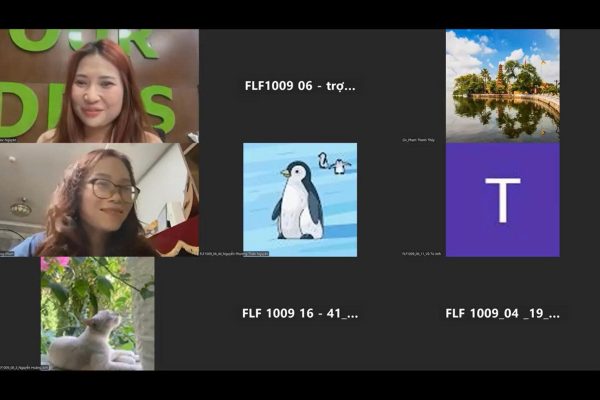Select the temple lake photo tile

502,86
